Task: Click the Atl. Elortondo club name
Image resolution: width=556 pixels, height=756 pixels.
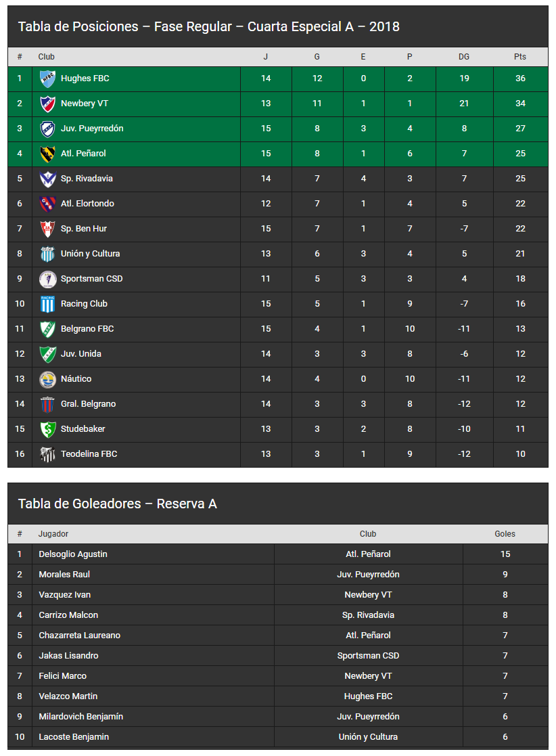Action: point(87,204)
